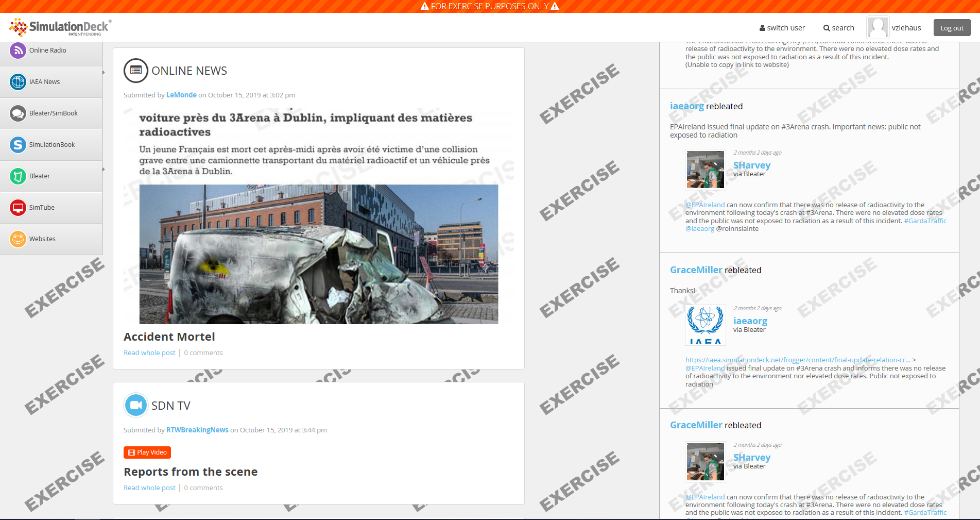980x520 pixels.
Task: Click the SDN TV camera icon
Action: [136, 406]
